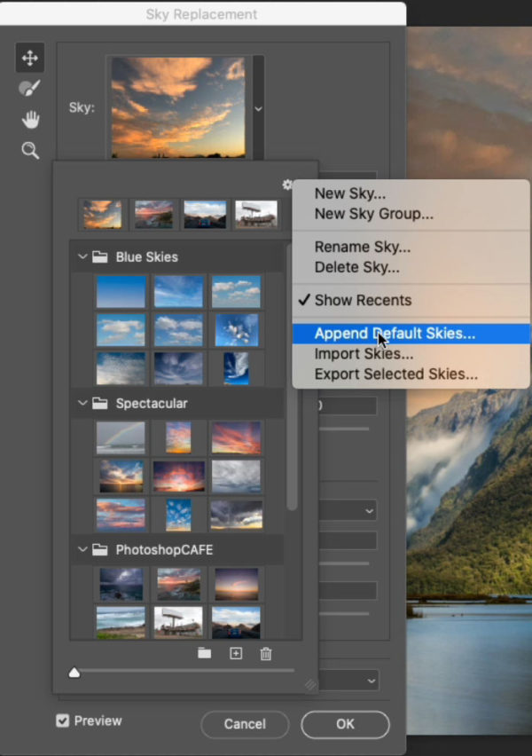Choose Export Selected Skies... from the menu
This screenshot has height=756, width=532.
[411, 374]
